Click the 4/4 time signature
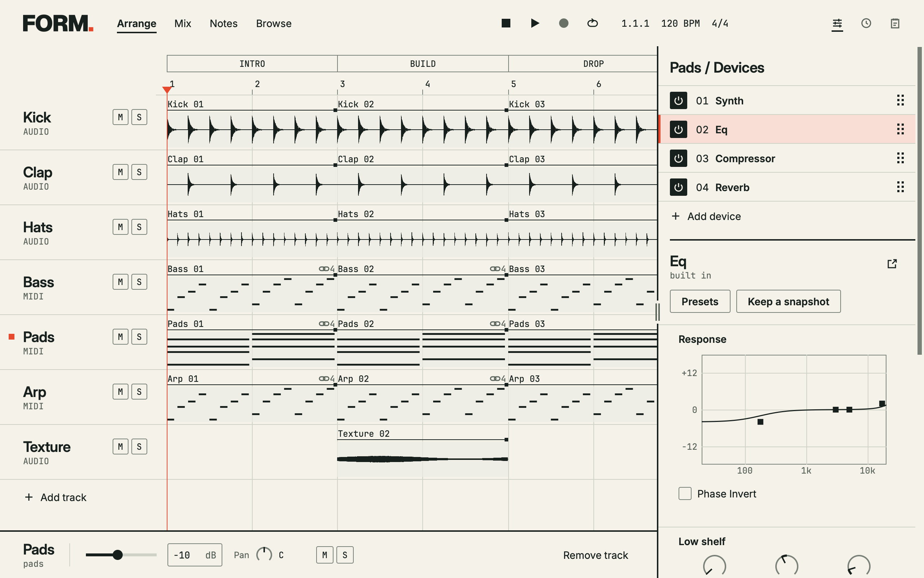 pyautogui.click(x=720, y=24)
